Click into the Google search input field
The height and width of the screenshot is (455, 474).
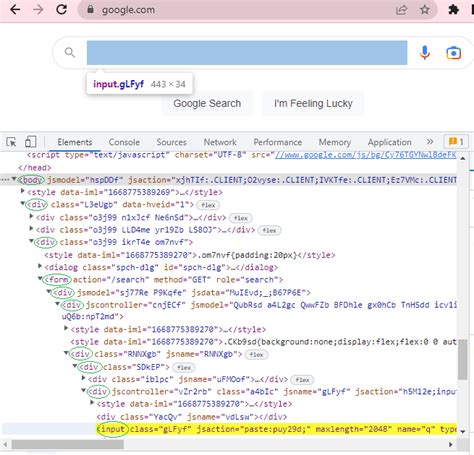click(247, 53)
